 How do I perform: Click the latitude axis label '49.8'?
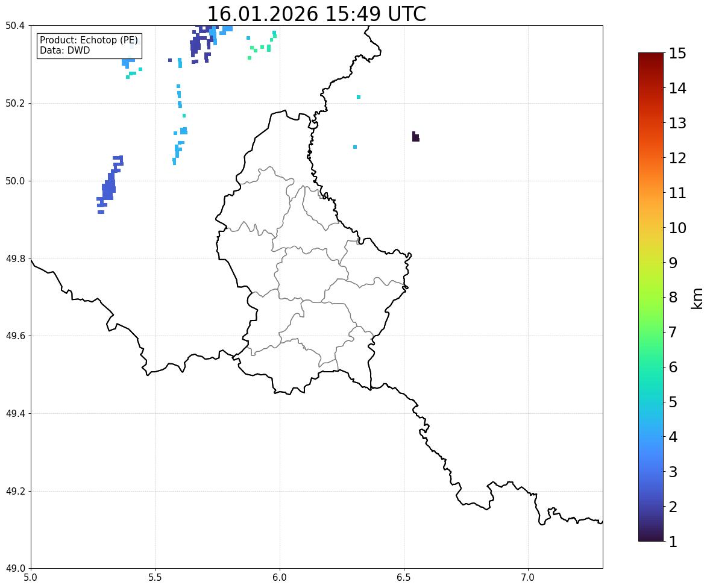(15, 258)
